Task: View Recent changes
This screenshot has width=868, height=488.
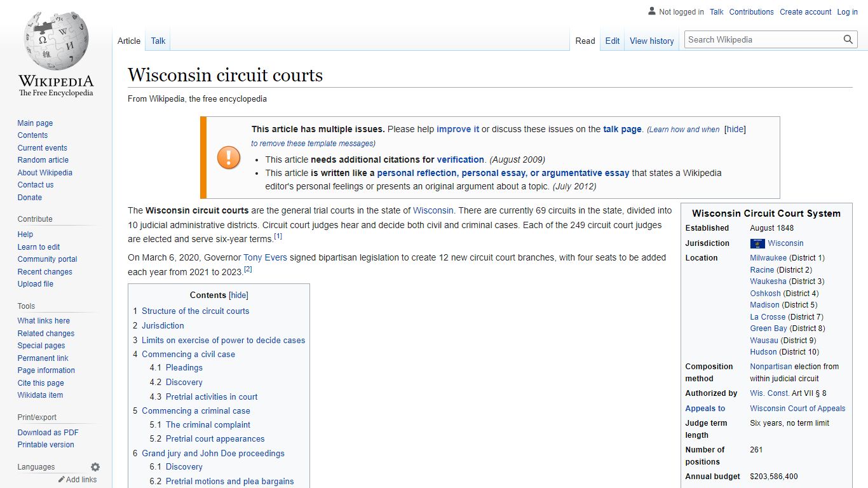Action: tap(44, 272)
